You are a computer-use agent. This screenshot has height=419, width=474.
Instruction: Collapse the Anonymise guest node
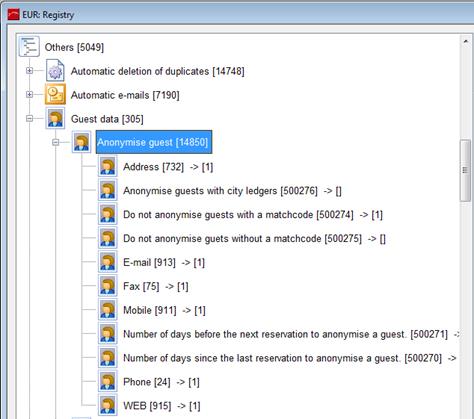coord(55,142)
